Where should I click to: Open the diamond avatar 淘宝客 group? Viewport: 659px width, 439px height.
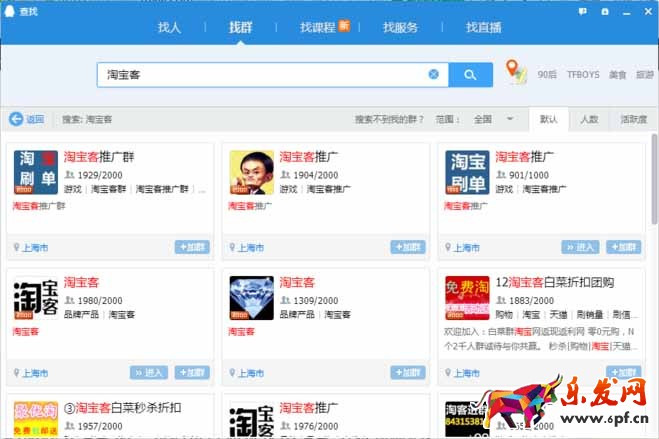(x=251, y=298)
